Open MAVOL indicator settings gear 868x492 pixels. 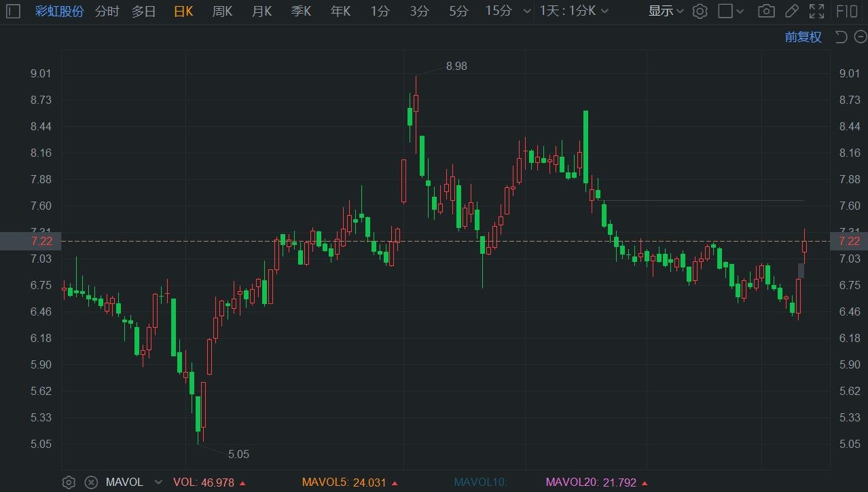tap(69, 482)
